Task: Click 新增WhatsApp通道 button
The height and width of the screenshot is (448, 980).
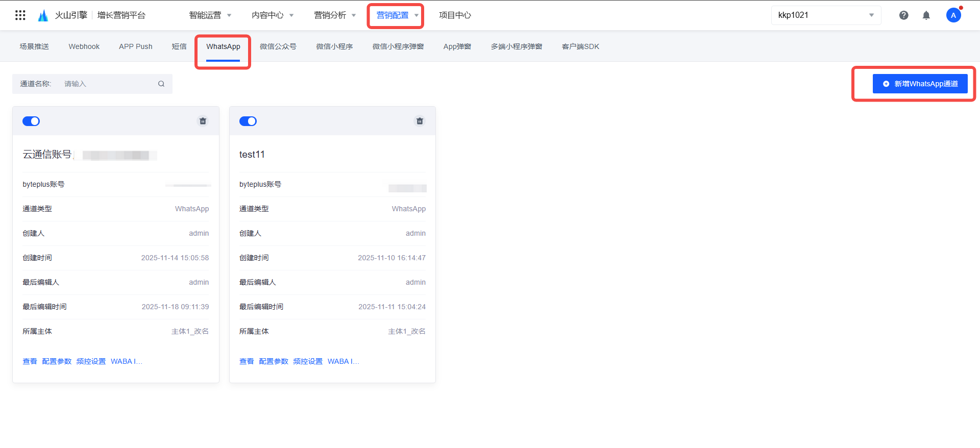Action: click(x=920, y=84)
